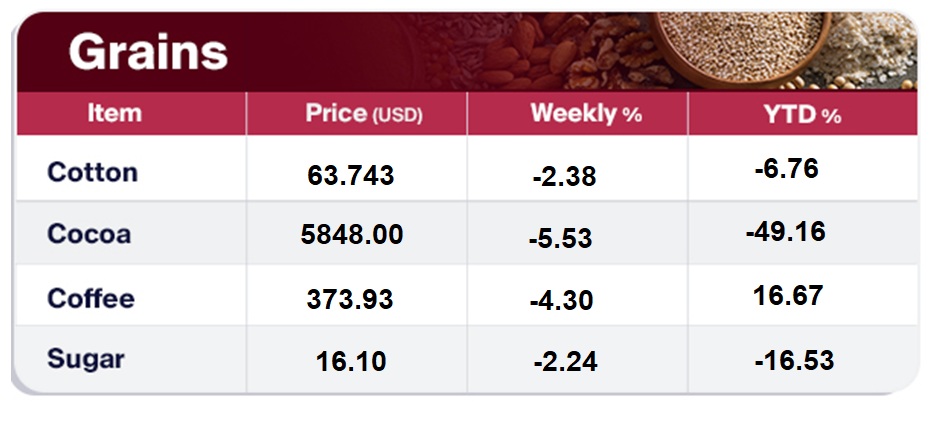Viewport: 929px width, 424px height.
Task: Click Sugar's YTD value -16.53
Action: [x=794, y=360]
